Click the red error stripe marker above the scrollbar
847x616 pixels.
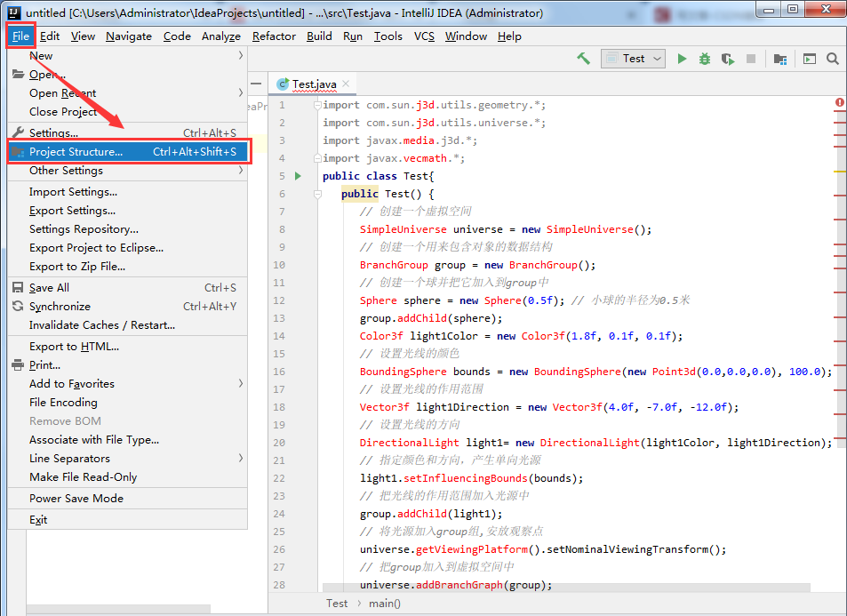point(839,103)
